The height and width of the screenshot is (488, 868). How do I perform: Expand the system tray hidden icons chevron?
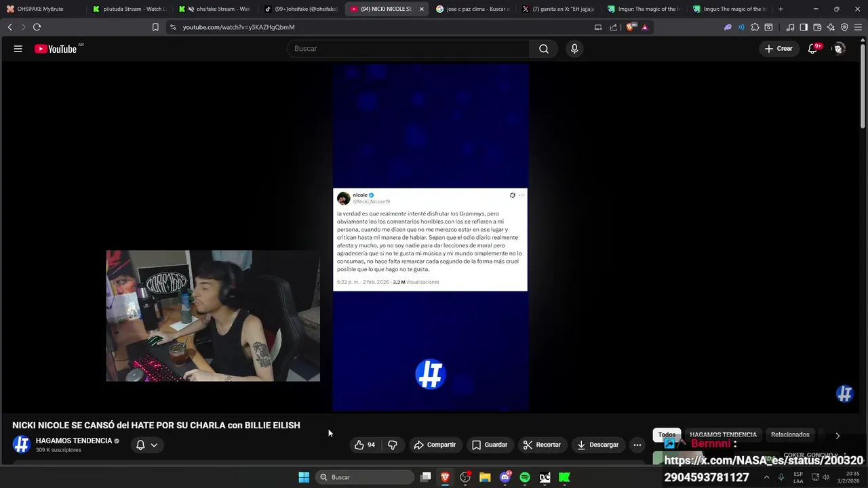766,477
